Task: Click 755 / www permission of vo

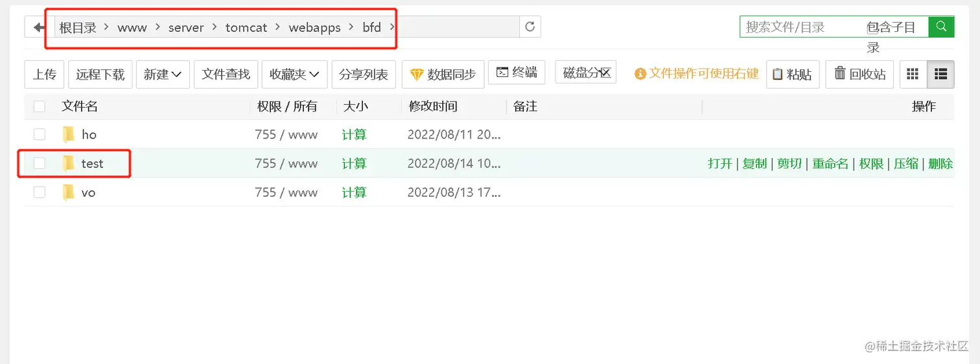Action: click(286, 192)
